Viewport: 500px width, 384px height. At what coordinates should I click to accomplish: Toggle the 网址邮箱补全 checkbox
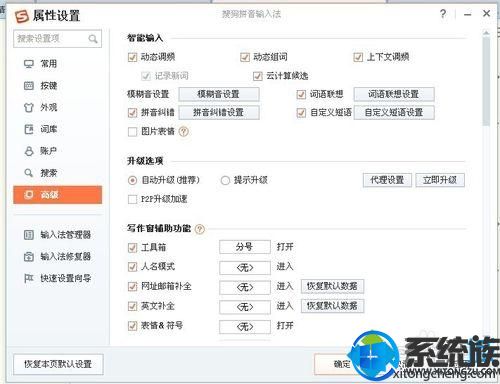(132, 286)
